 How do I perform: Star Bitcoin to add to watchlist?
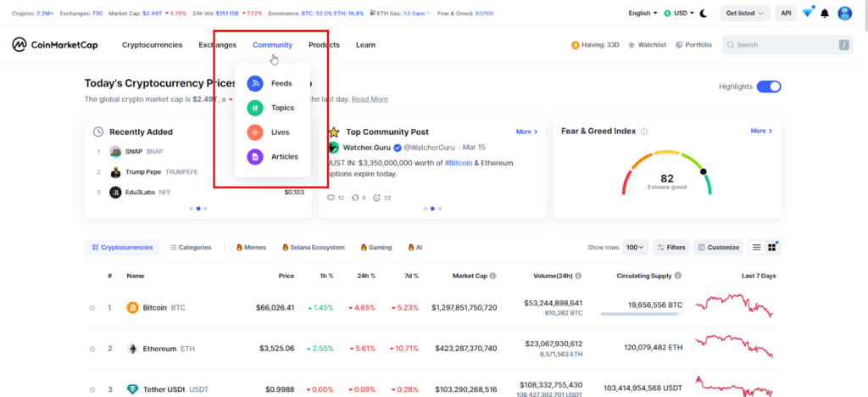click(x=92, y=308)
